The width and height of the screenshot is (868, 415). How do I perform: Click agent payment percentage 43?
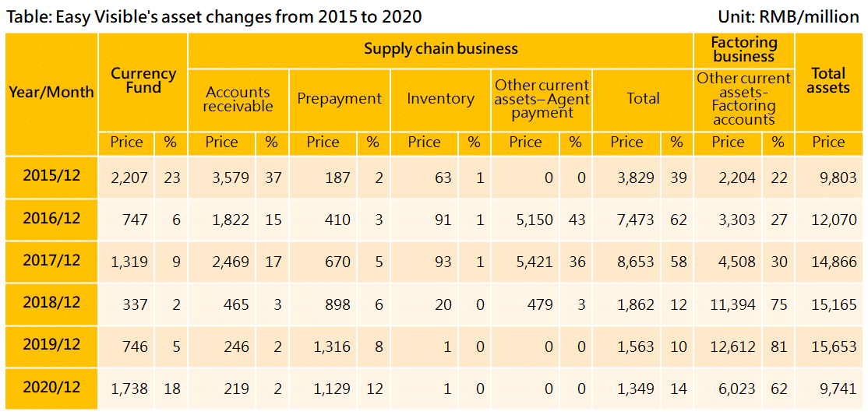(576, 220)
